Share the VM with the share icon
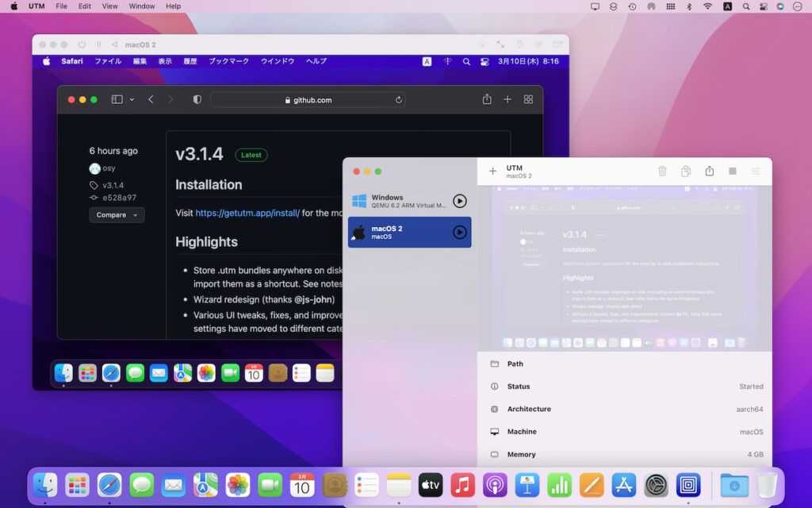 [x=710, y=171]
